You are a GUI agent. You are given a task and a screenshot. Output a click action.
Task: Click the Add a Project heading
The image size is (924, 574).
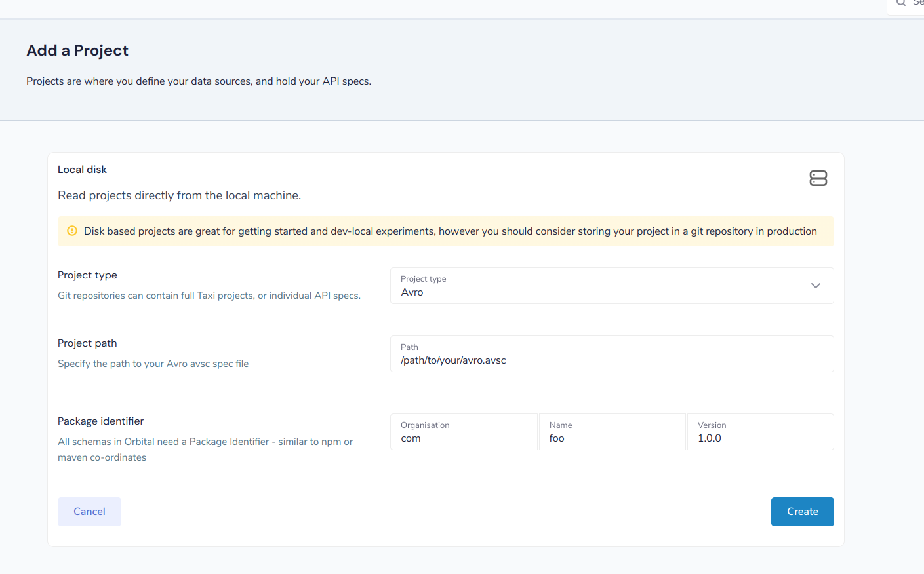click(x=77, y=50)
